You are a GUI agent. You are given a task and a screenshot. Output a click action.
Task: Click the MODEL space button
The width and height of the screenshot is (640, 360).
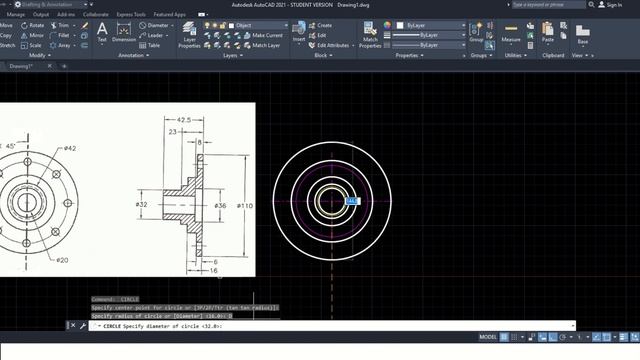(x=488, y=337)
